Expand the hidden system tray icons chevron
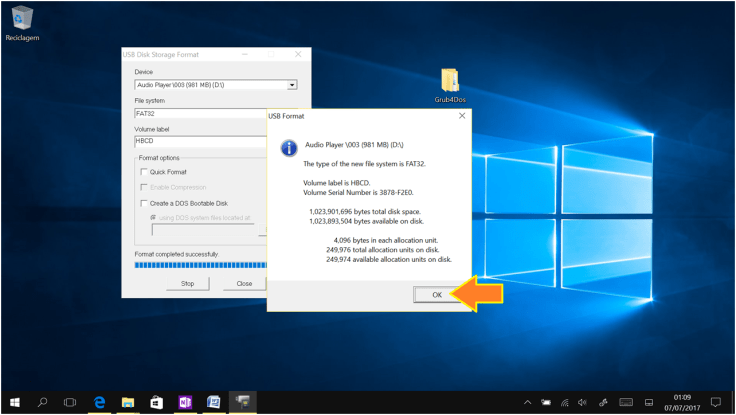Viewport: 736px width, 415px height. point(527,402)
